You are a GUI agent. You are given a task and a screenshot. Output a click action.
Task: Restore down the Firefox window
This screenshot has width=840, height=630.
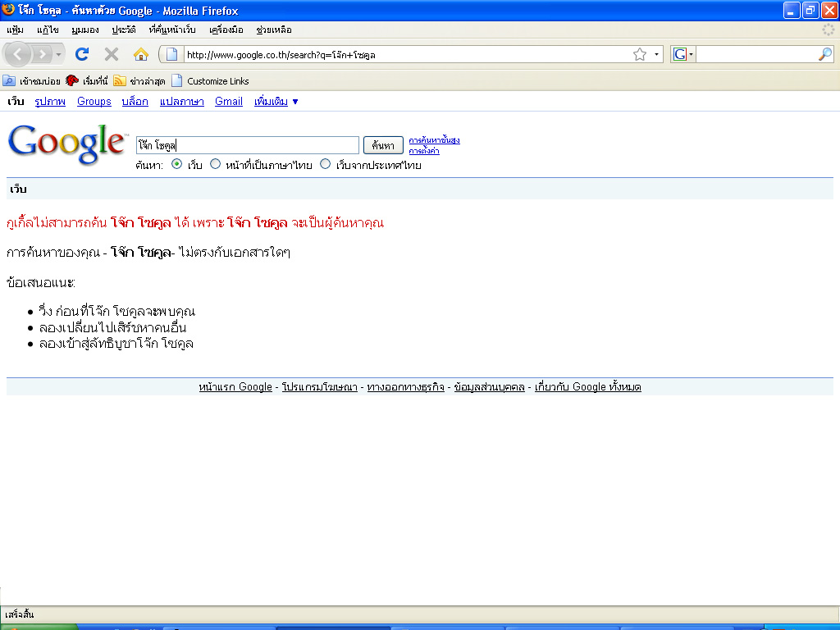(810, 10)
